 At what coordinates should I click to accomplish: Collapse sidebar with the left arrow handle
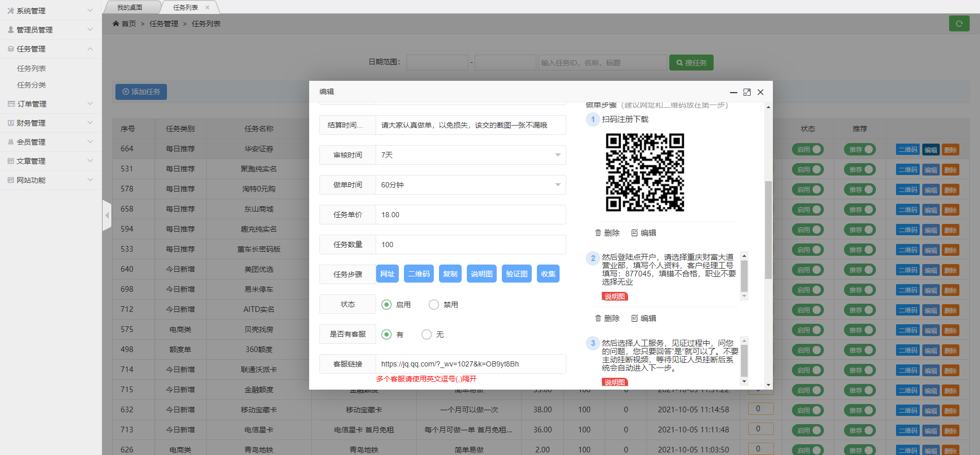107,215
